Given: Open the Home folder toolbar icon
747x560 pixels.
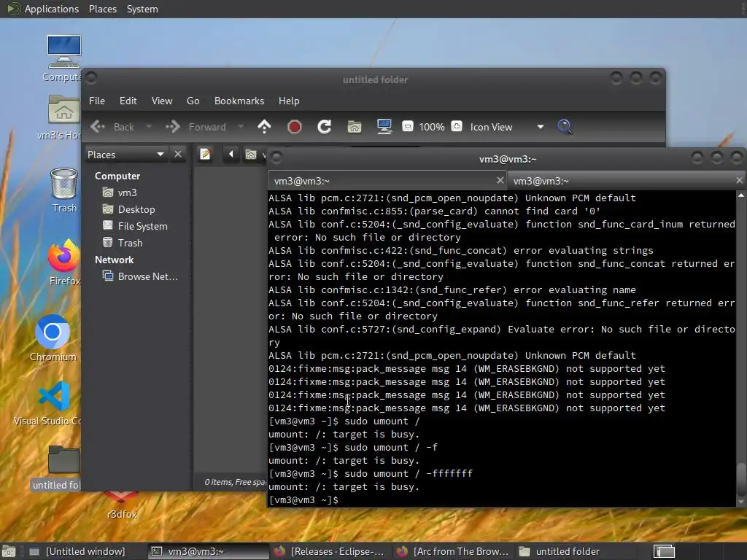Looking at the screenshot, I should click(355, 127).
